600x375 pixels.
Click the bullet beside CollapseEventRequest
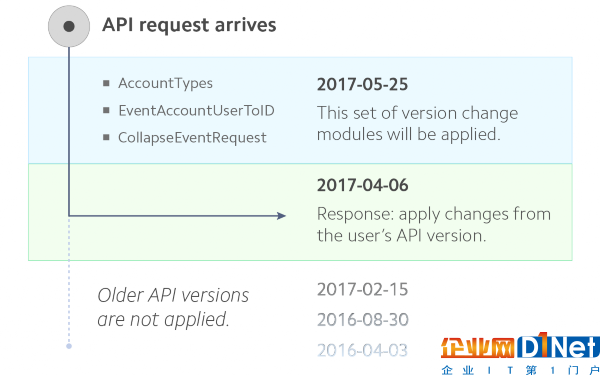tap(106, 137)
